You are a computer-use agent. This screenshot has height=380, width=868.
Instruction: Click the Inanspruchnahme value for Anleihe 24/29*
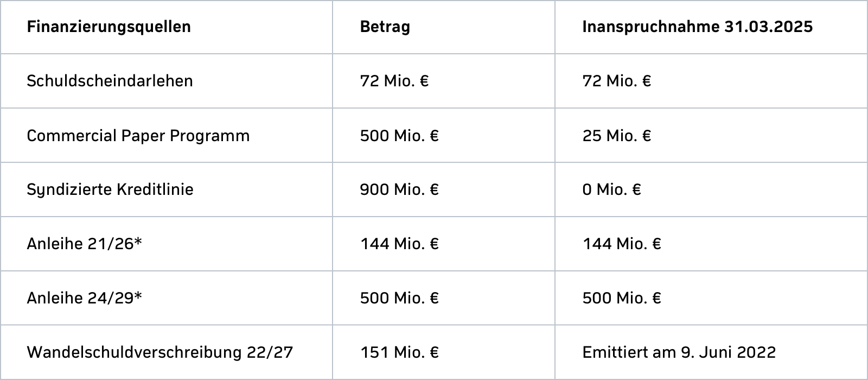pos(621,298)
